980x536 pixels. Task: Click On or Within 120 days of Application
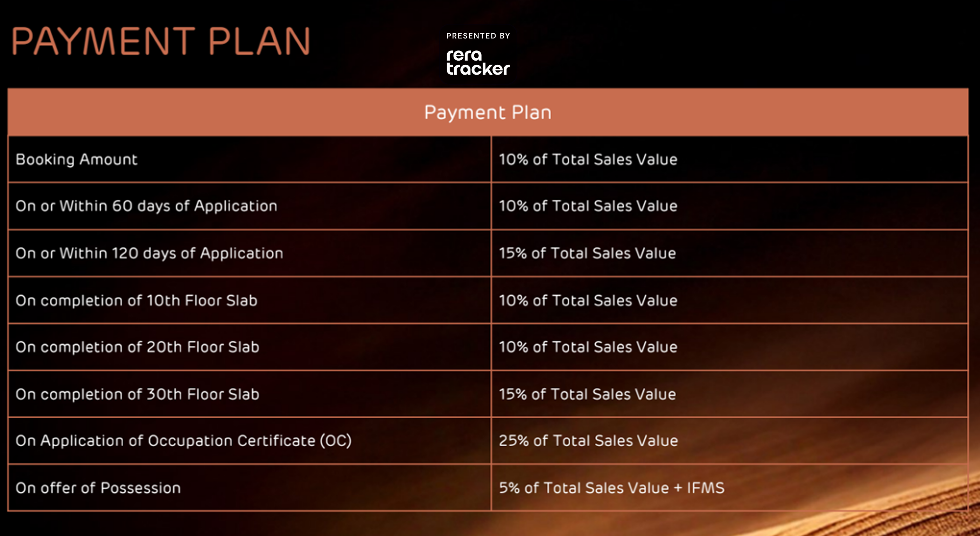point(149,253)
